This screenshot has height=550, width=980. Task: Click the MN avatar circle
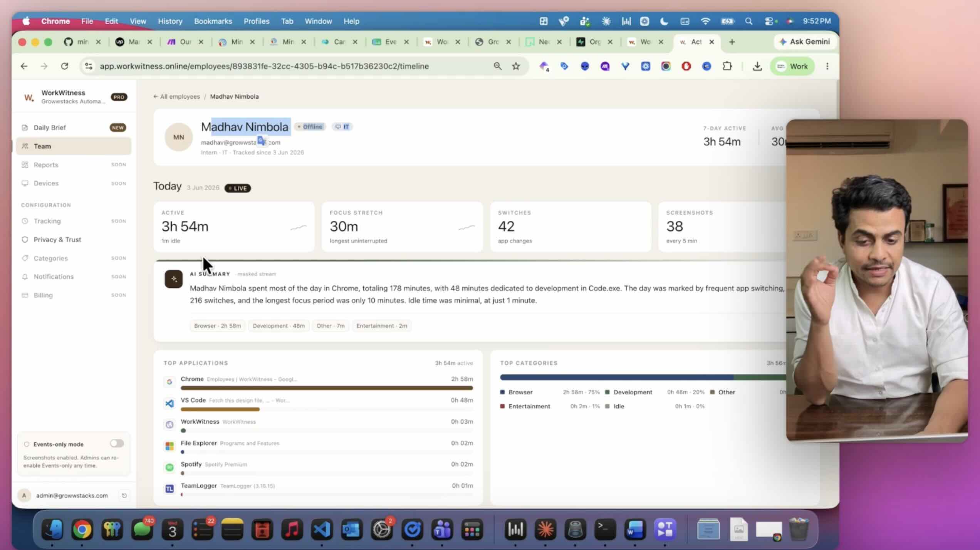pos(178,137)
